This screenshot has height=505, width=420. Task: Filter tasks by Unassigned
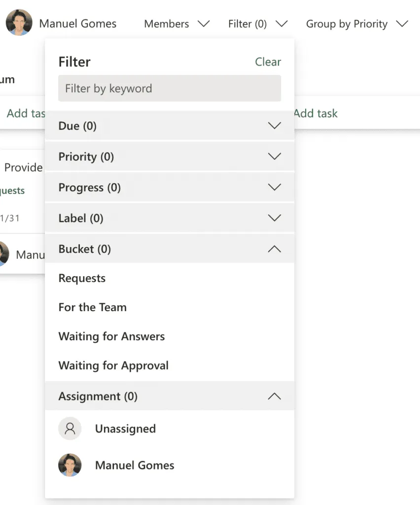pyautogui.click(x=125, y=429)
